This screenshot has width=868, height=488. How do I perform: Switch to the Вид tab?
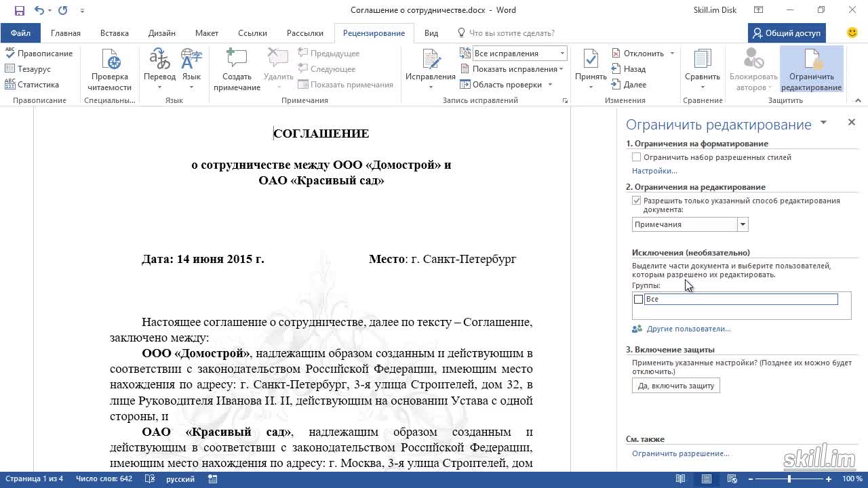431,33
